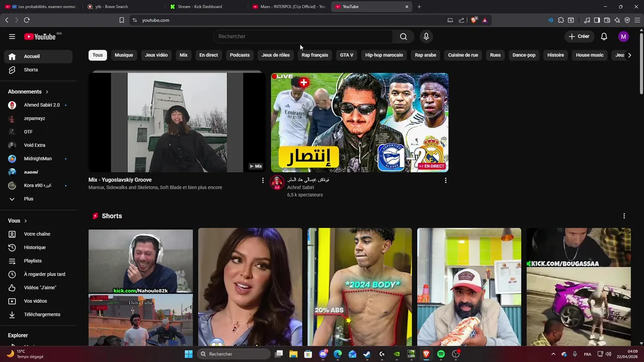Open Téléchargements
The image size is (644, 362).
pyautogui.click(x=38, y=314)
